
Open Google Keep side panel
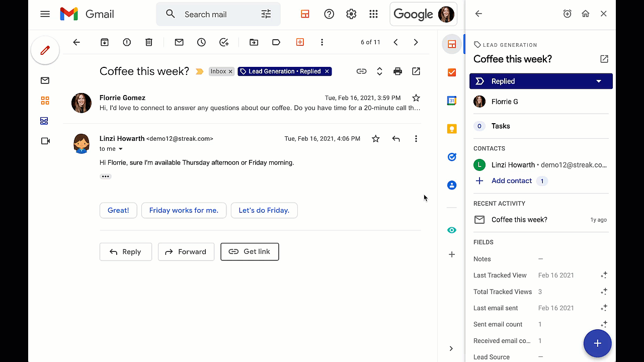point(451,129)
